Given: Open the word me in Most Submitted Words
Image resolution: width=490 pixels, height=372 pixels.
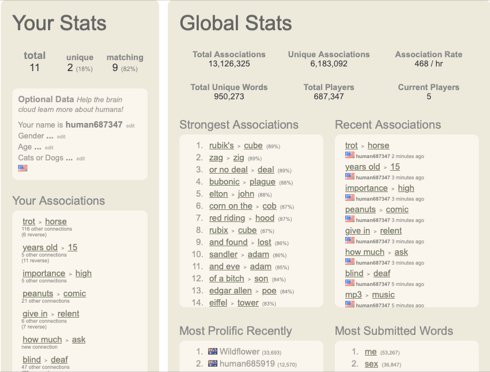Looking at the screenshot, I should click(370, 352).
